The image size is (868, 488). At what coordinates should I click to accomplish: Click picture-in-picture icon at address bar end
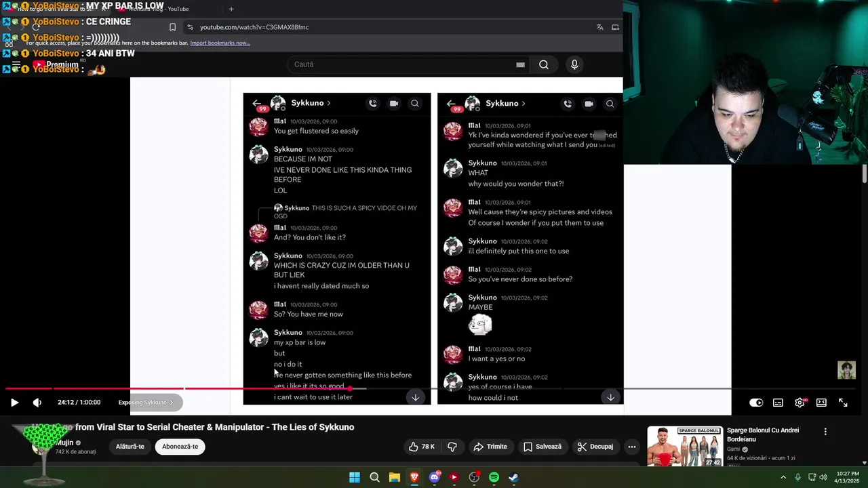(x=615, y=27)
